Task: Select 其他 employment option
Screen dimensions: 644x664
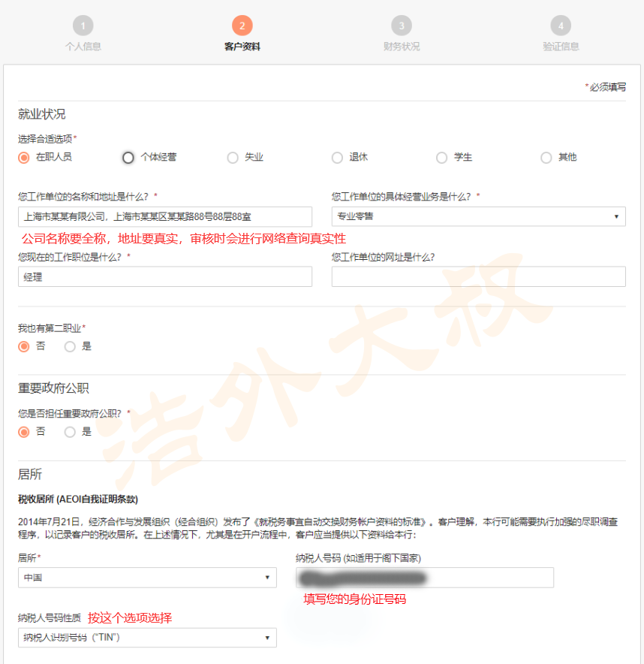Action: click(546, 158)
